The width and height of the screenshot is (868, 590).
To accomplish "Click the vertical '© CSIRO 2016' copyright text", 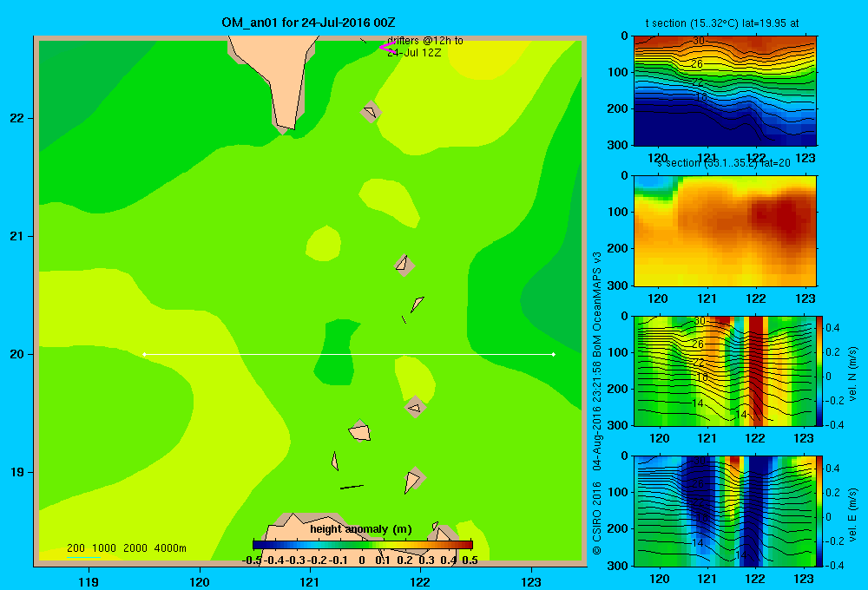I will (597, 518).
